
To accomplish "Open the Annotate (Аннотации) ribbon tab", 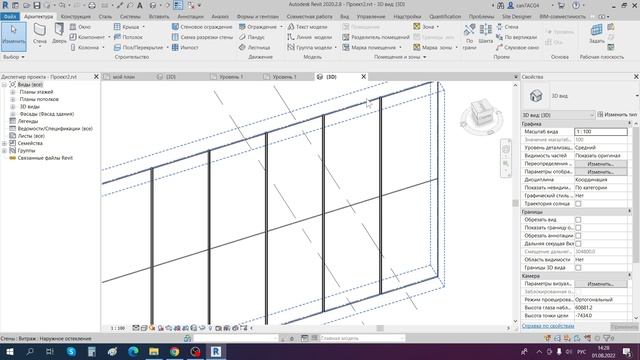I will click(x=190, y=17).
